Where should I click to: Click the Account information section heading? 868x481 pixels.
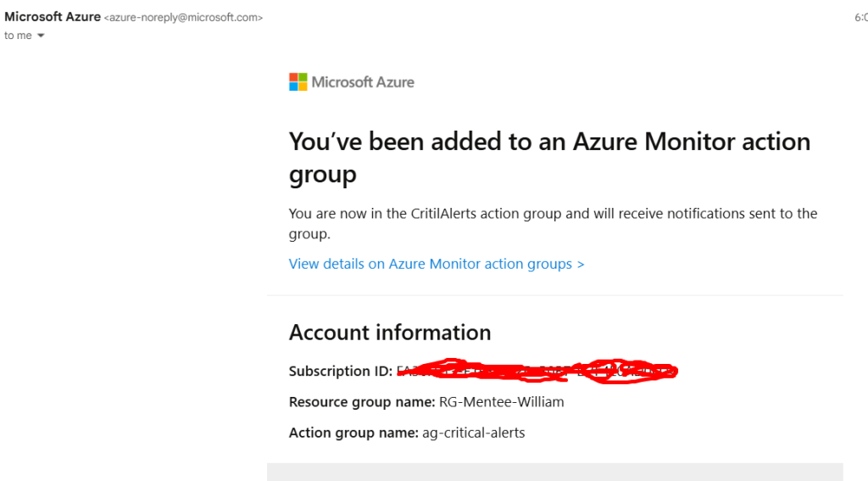pos(390,333)
